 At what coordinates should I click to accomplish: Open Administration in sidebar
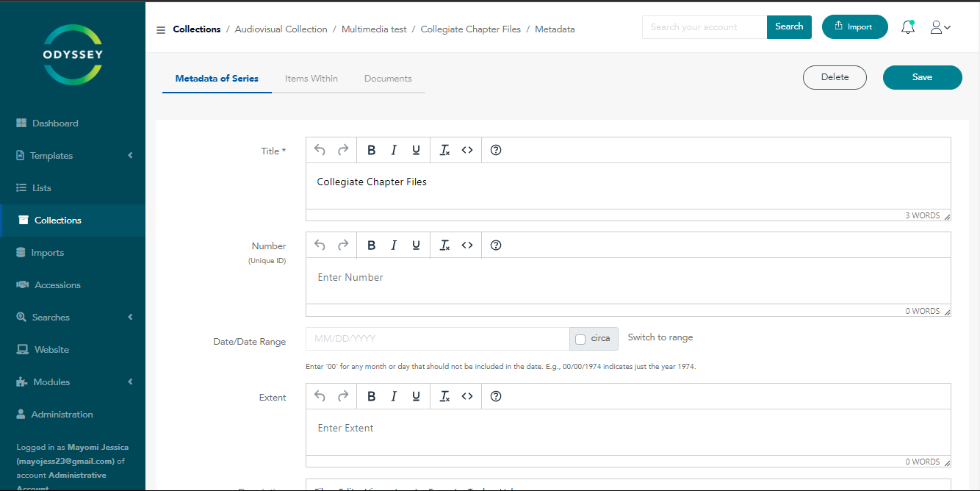point(73,415)
